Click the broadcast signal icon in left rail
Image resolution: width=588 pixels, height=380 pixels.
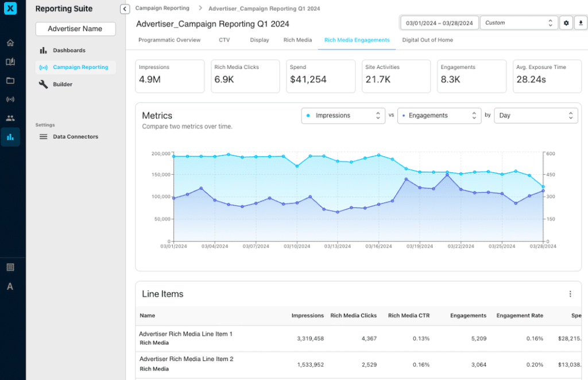click(x=10, y=99)
